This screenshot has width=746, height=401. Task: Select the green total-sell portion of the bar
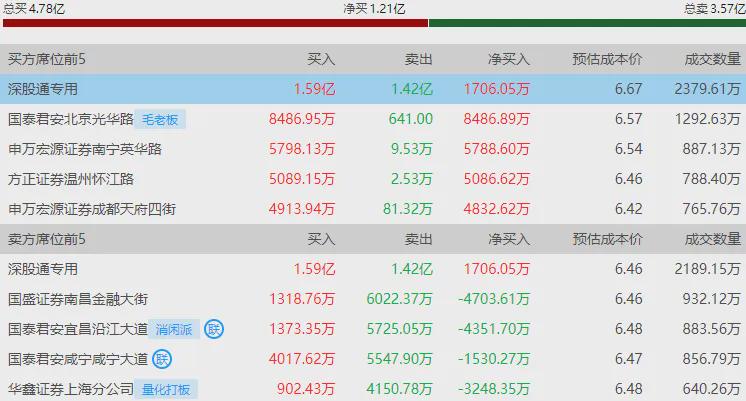[587, 23]
